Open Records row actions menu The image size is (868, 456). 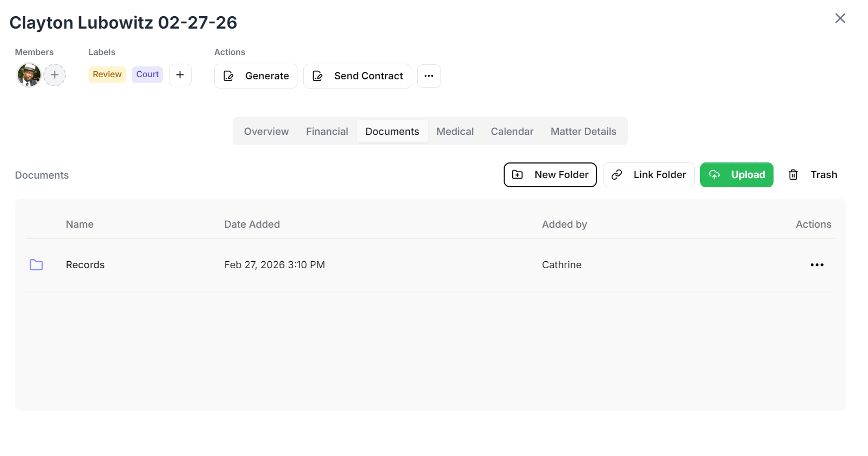[x=817, y=265]
